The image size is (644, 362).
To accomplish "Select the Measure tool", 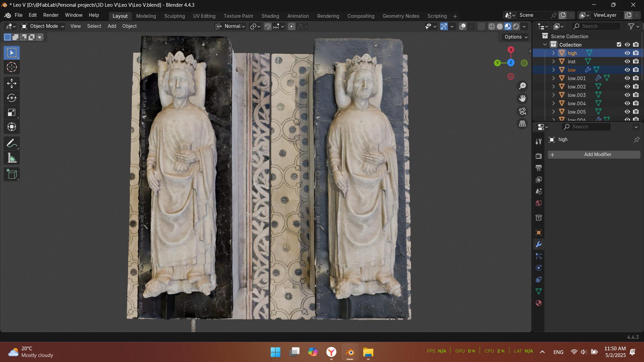I will pyautogui.click(x=12, y=158).
